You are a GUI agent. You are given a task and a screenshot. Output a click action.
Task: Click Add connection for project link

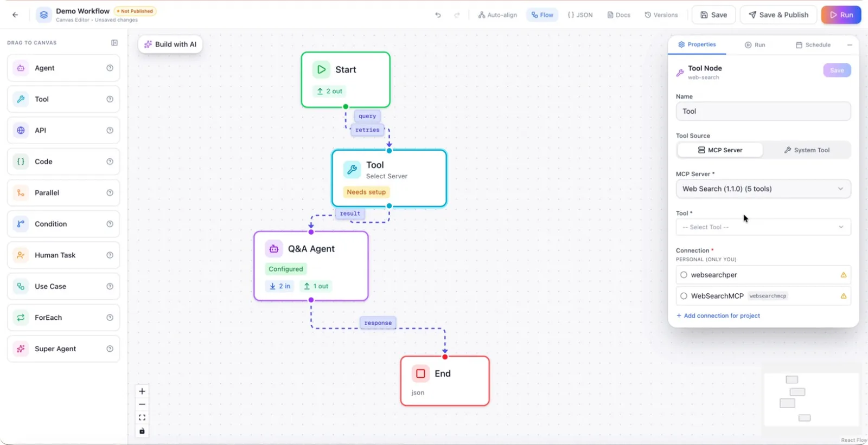click(718, 315)
